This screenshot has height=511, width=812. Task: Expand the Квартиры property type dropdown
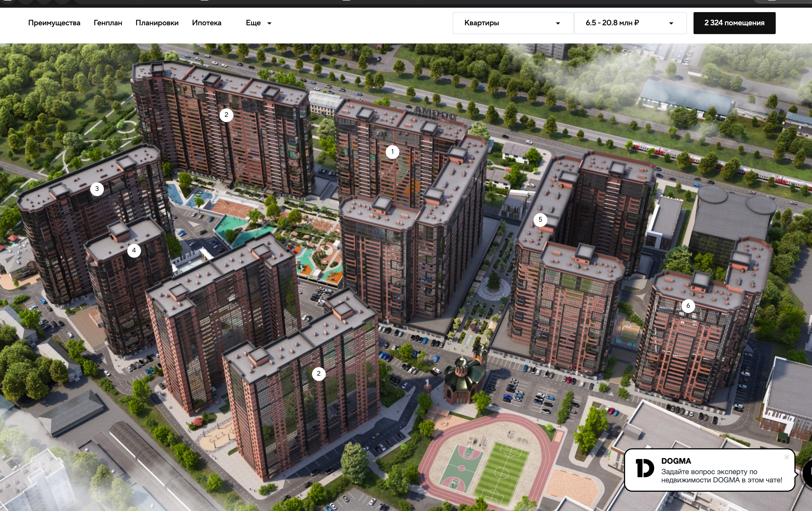point(513,23)
